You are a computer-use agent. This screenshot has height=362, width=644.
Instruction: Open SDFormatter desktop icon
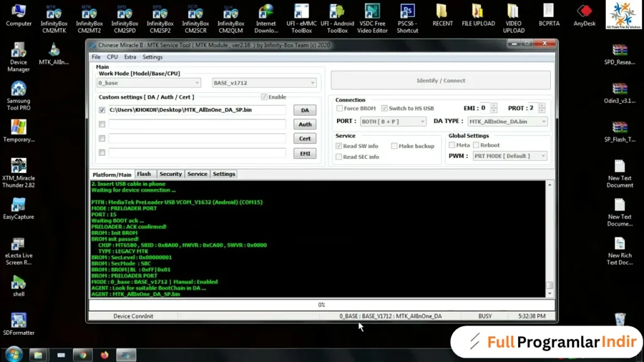point(18,324)
